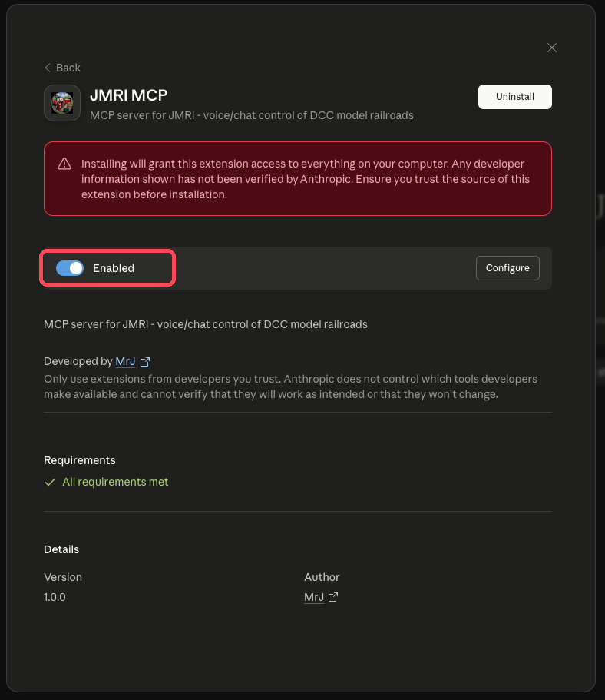Click the 'Requirements' section heading
605x700 pixels.
pos(79,460)
